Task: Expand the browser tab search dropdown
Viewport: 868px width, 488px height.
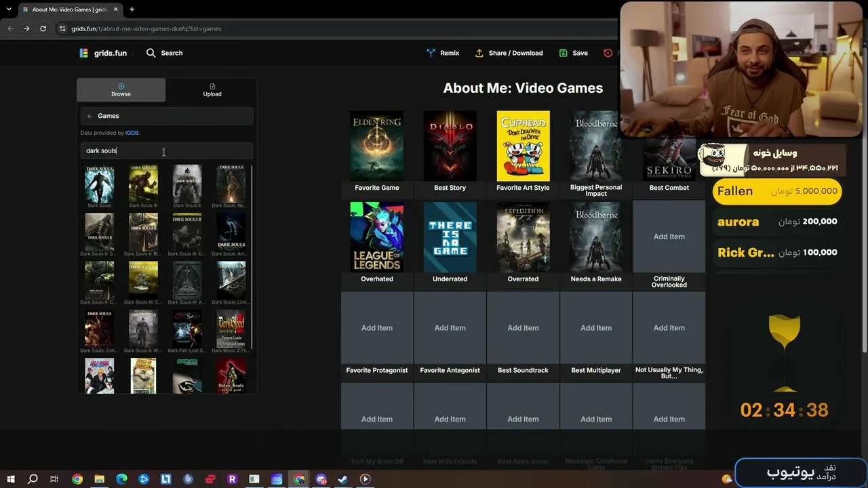Action: coord(9,9)
